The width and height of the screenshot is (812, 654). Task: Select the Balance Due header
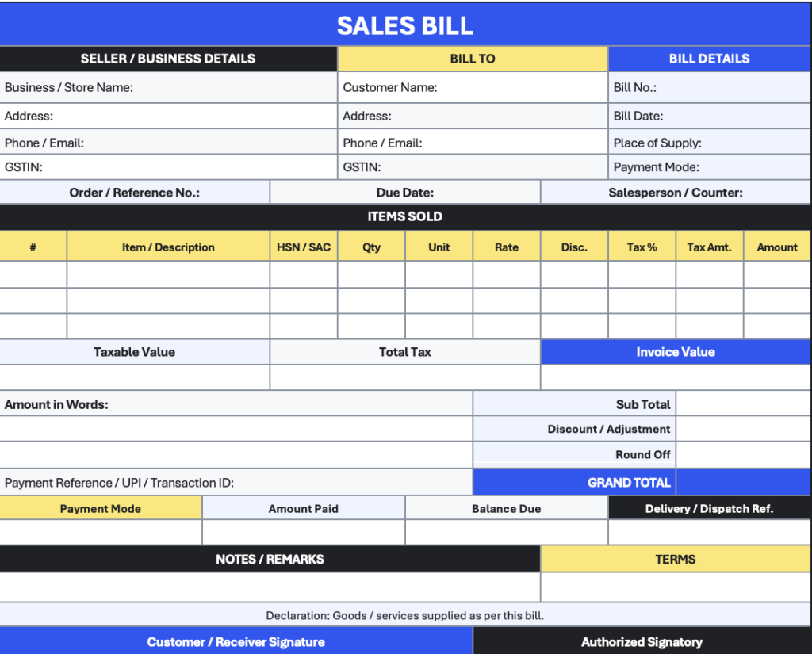point(507,508)
